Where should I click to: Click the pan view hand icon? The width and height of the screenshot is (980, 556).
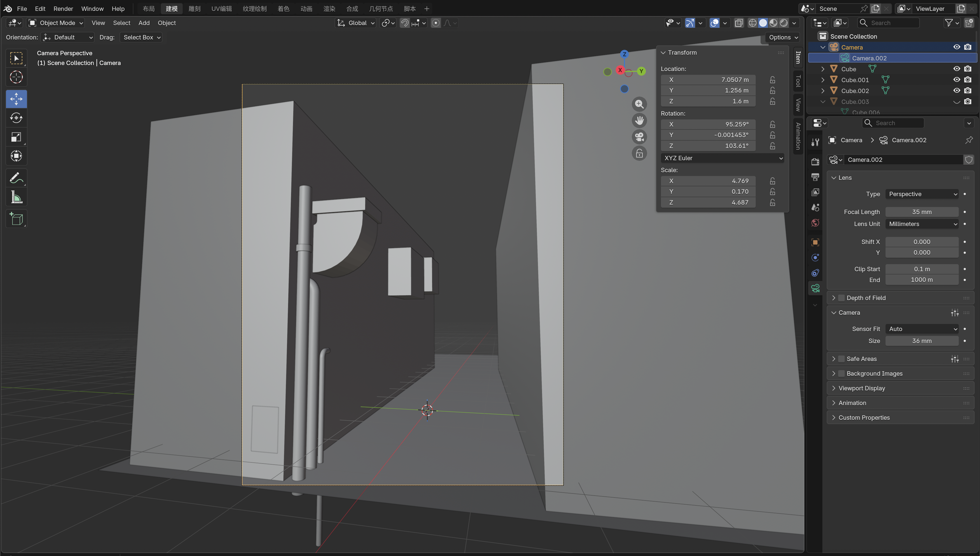click(x=639, y=120)
